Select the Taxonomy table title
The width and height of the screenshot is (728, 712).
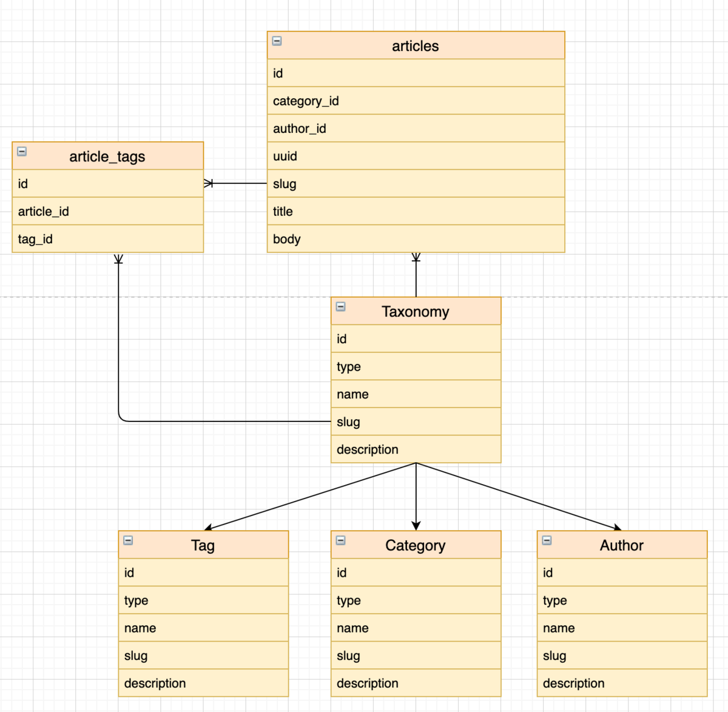point(416,312)
